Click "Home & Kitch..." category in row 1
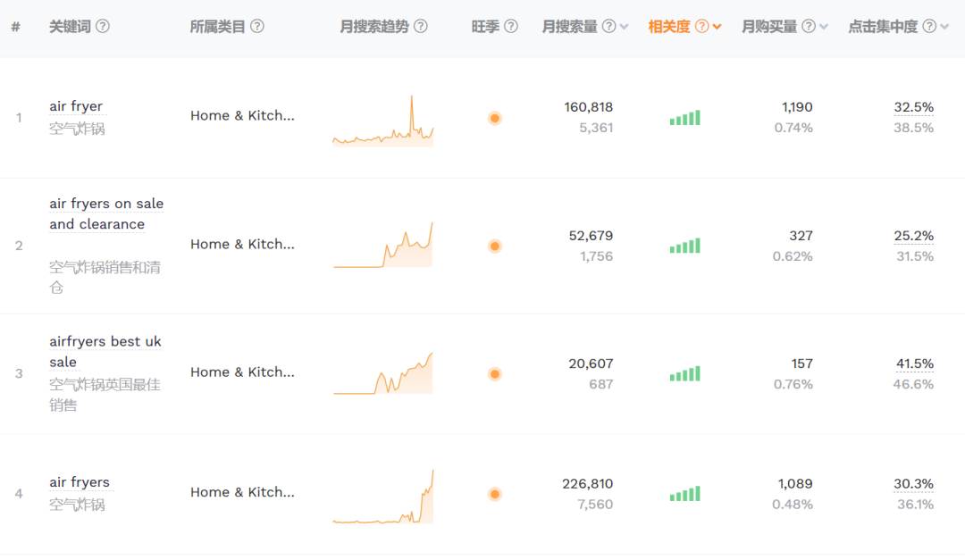This screenshot has height=560, width=965. point(242,115)
